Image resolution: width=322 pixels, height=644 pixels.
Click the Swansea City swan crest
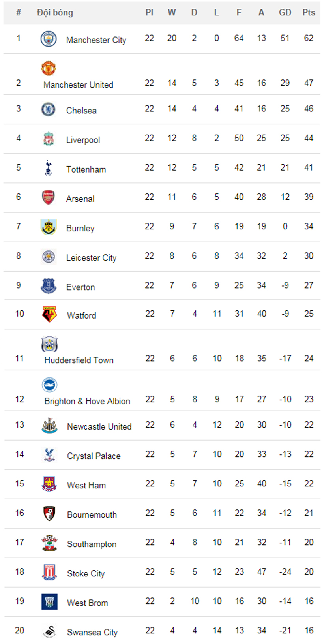pos(49,631)
